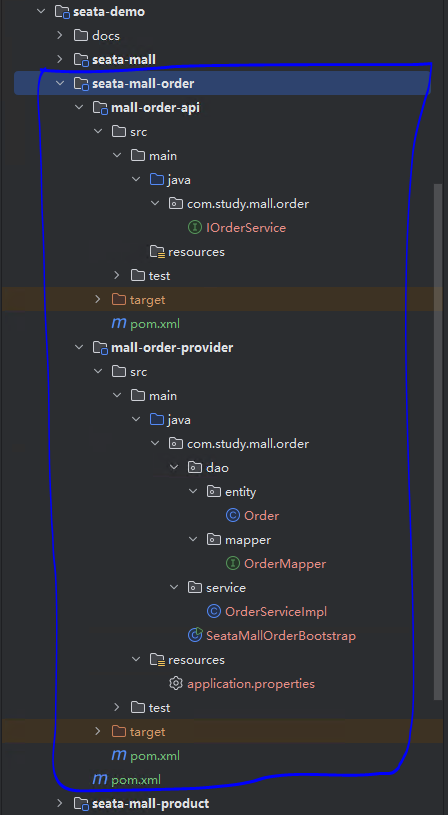
Task: Collapse the mapper package
Action: pyautogui.click(x=193, y=540)
